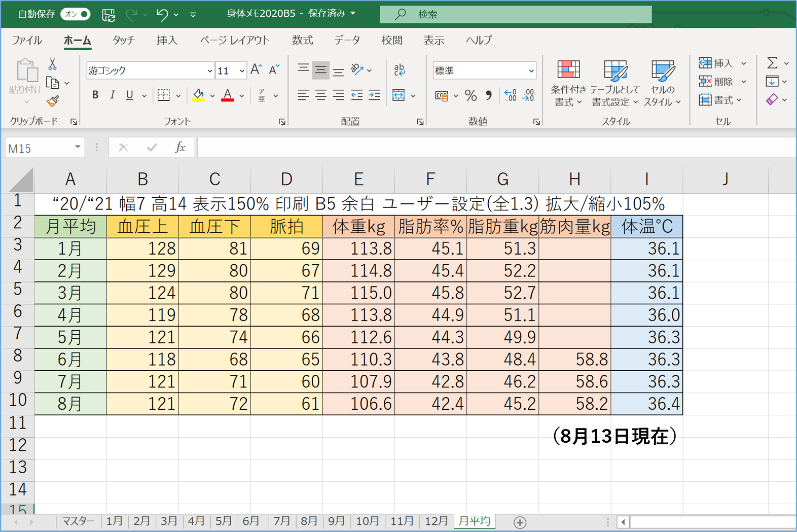Click the search box in title bar

pyautogui.click(x=516, y=14)
